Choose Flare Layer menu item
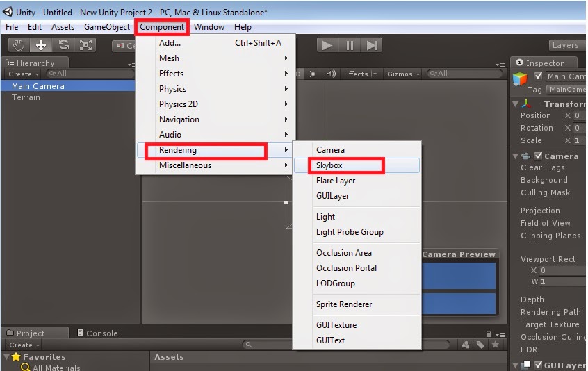This screenshot has height=371, width=588. [x=357, y=181]
